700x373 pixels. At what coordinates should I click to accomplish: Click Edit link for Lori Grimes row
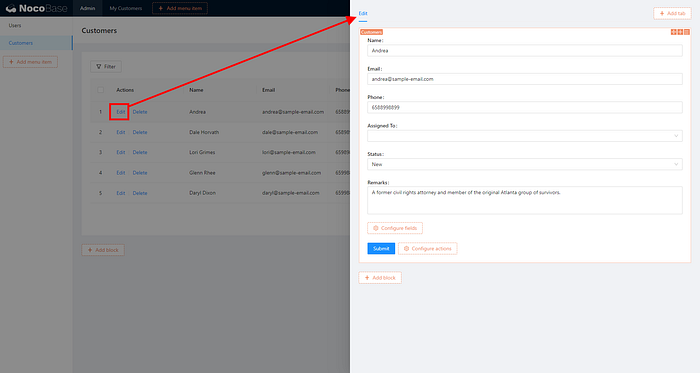121,152
